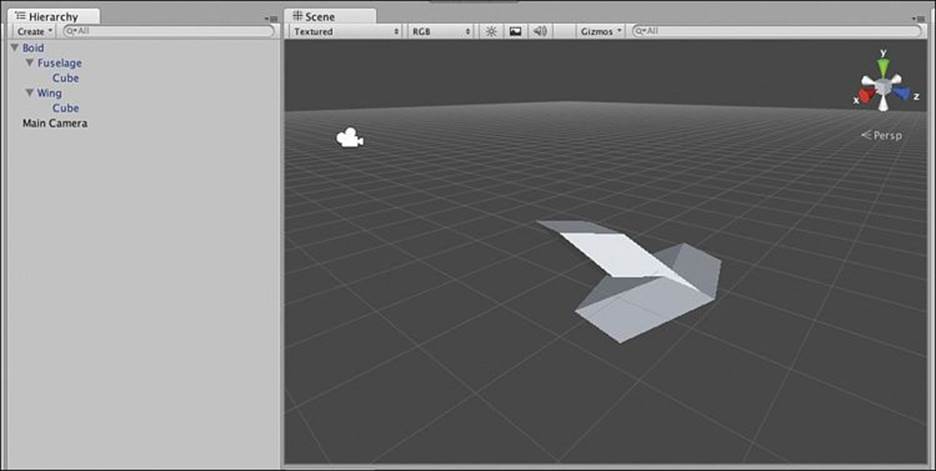Toggle the skybox image effects button
The width and height of the screenshot is (936, 471).
pos(515,31)
